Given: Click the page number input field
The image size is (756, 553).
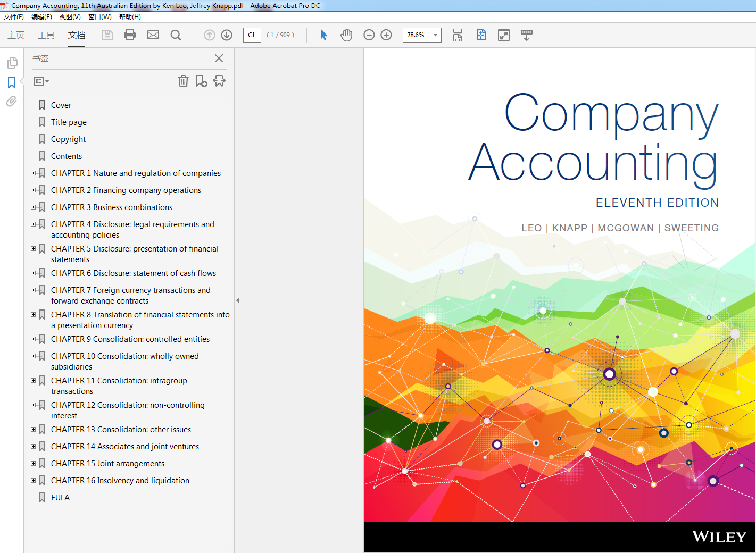Looking at the screenshot, I should point(252,35).
